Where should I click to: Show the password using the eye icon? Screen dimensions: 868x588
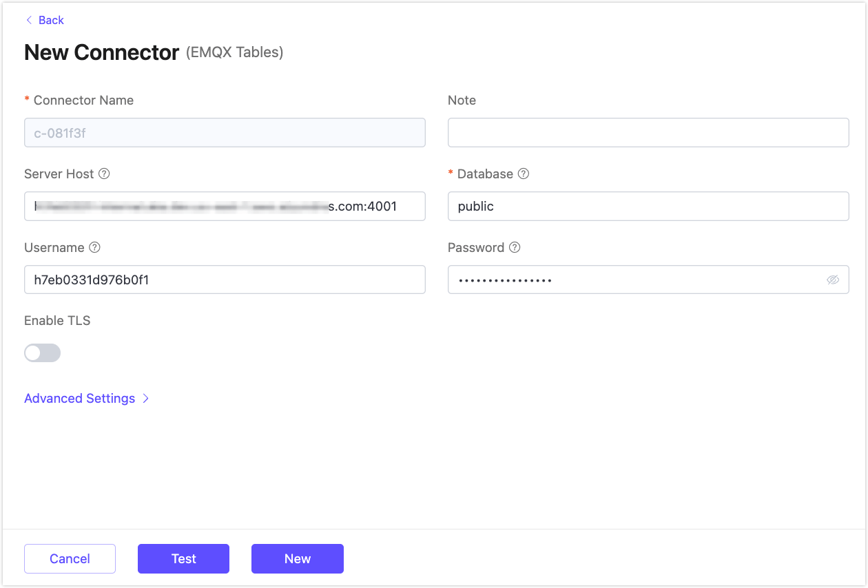(x=833, y=280)
